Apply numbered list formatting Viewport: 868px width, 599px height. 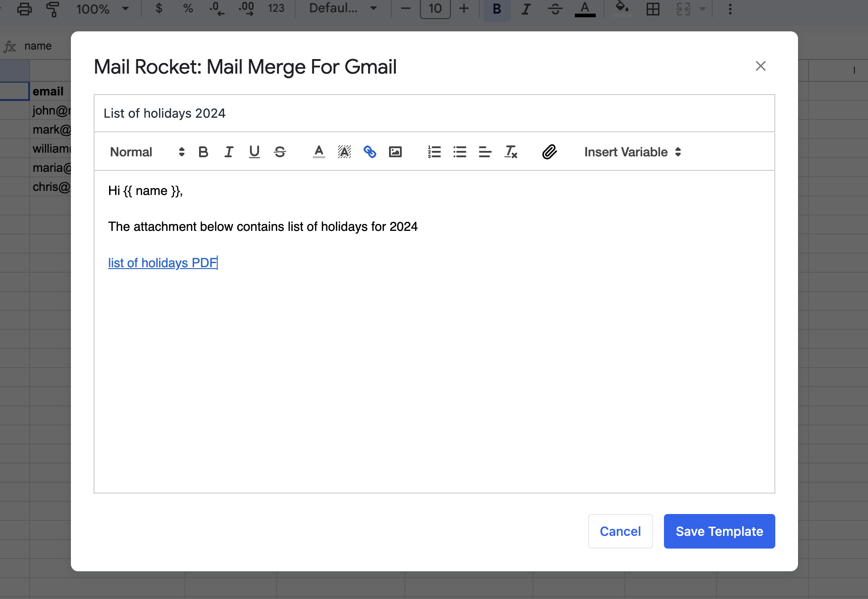click(x=434, y=152)
